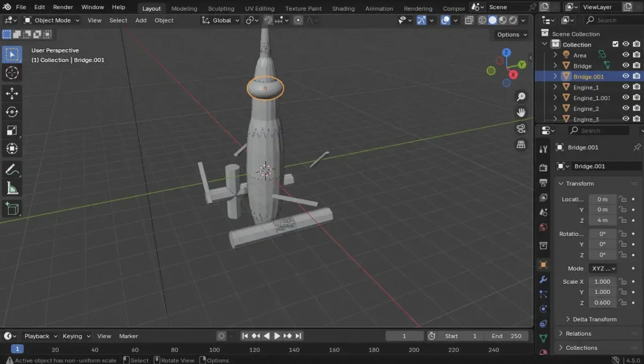The image size is (644, 364).
Task: Open the rotation Mode XYZ dropdown
Action: 603,268
